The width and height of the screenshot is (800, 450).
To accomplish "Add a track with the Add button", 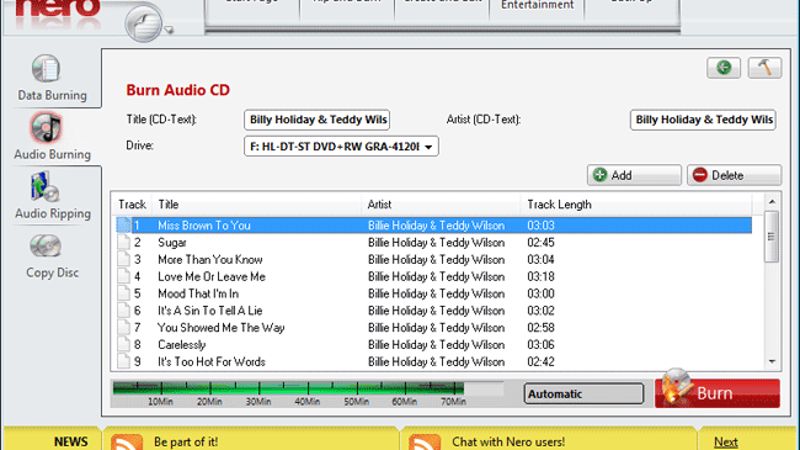I will pos(634,175).
